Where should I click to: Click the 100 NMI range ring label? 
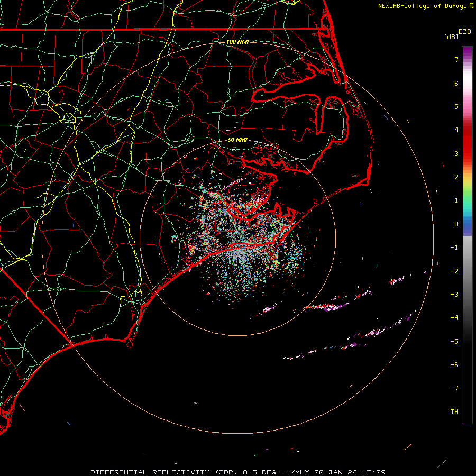pos(237,42)
